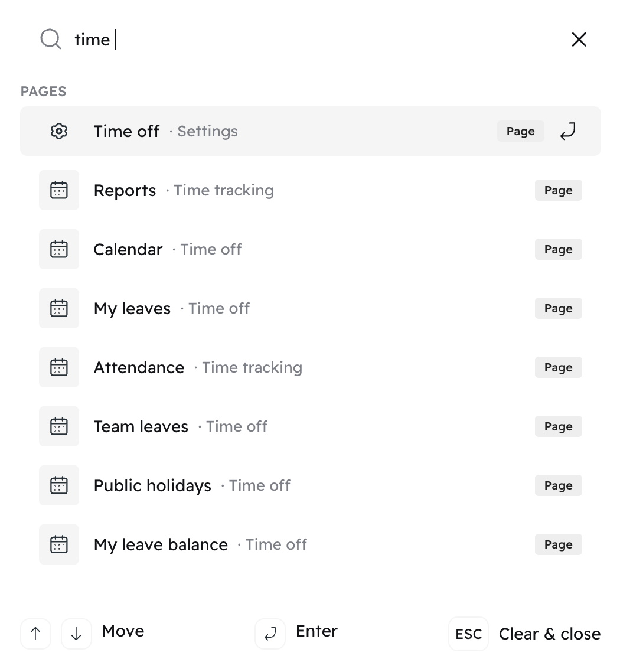Open the Time off Settings page
Image resolution: width=620 pixels, height=672 pixels.
(x=311, y=131)
